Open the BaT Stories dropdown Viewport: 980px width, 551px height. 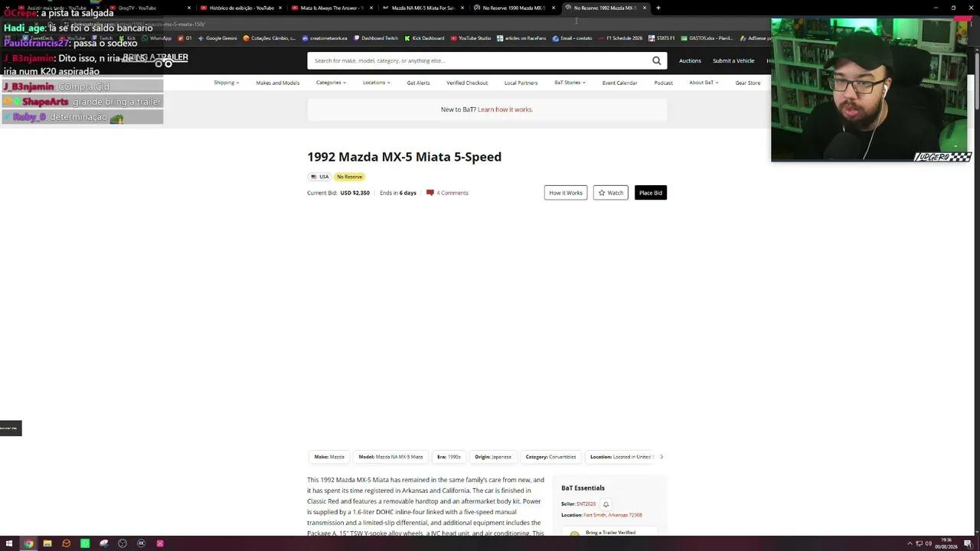tap(570, 83)
